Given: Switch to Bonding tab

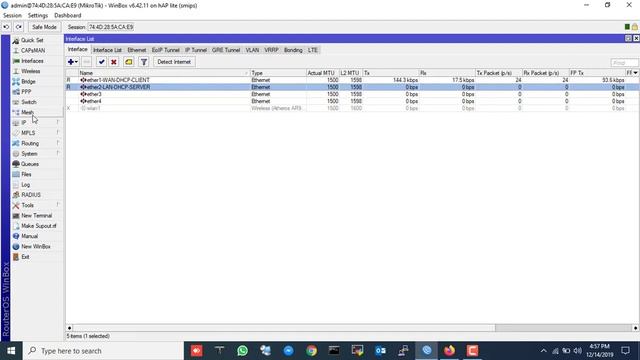Looking at the screenshot, I should 293,50.
